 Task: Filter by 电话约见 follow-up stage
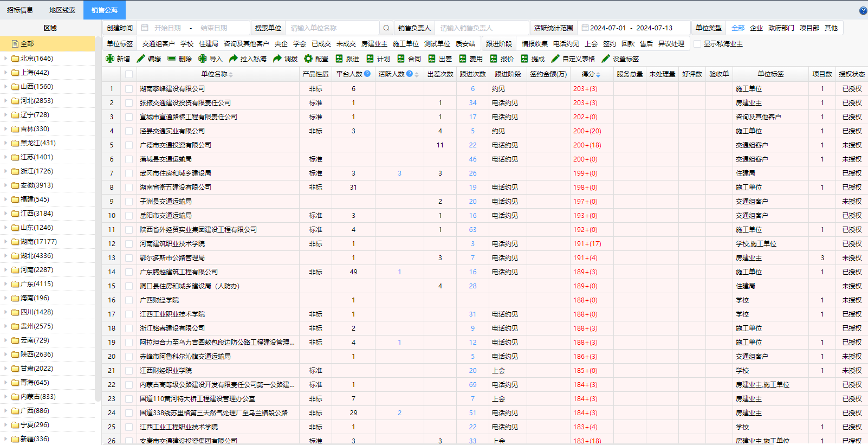566,43
